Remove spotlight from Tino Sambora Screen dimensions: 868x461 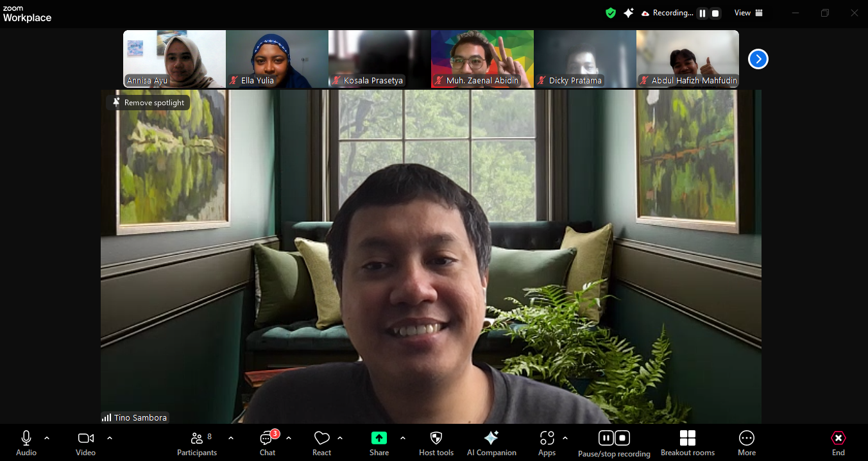(x=148, y=103)
